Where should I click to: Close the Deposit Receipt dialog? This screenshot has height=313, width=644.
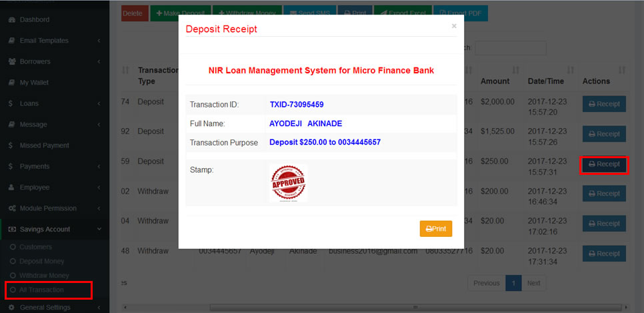(x=454, y=26)
